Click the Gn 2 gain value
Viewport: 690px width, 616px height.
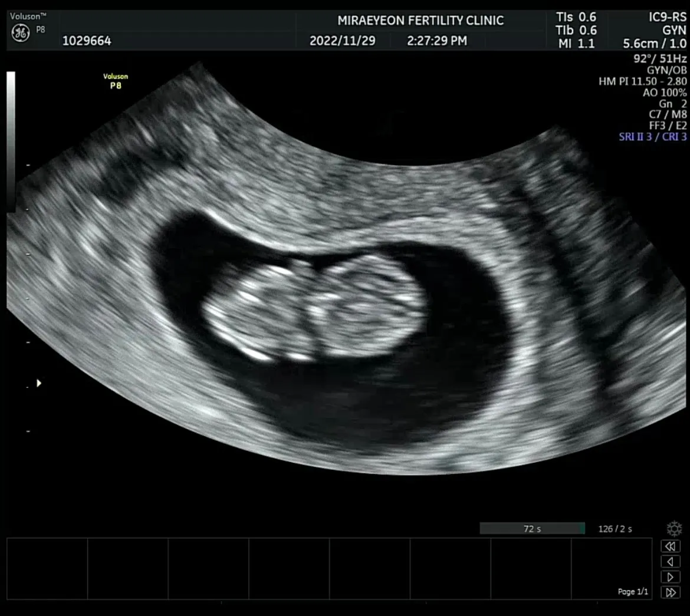pyautogui.click(x=673, y=103)
